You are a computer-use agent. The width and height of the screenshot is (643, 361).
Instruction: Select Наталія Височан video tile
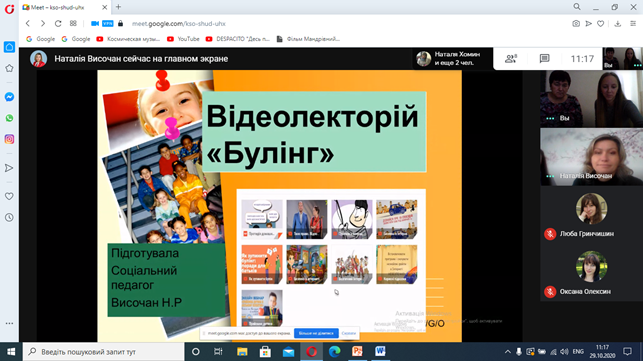click(x=591, y=157)
